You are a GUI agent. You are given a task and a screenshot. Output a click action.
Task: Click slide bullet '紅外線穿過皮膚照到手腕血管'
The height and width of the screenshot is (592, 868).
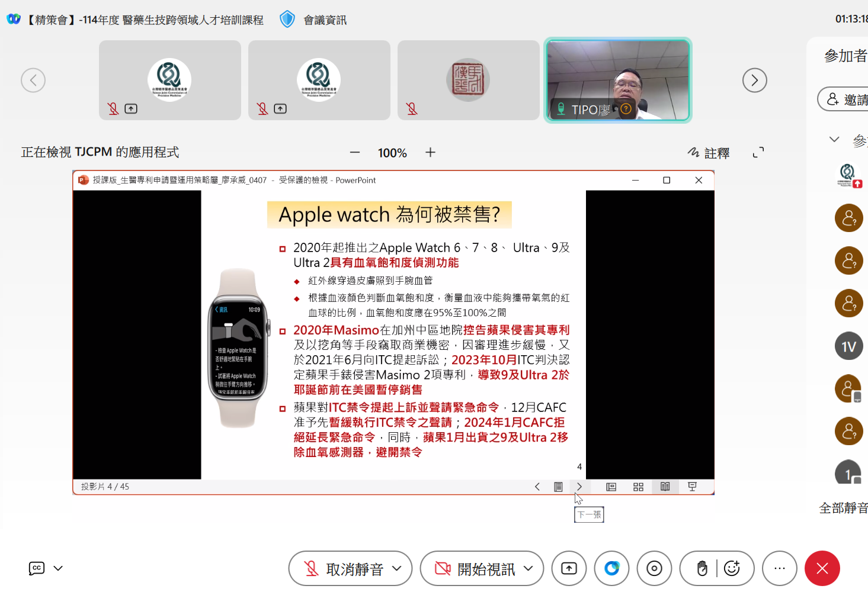[370, 281]
